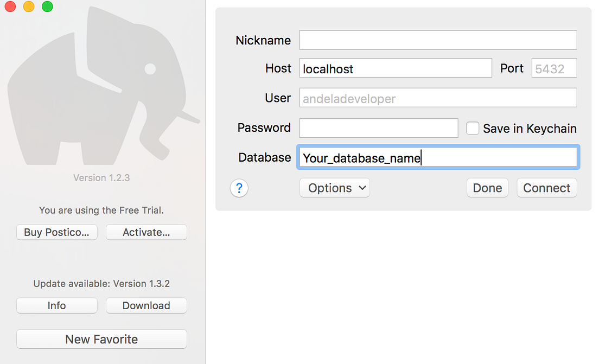599x364 pixels.
Task: Click the yellow minimize traffic light
Action: point(29,7)
